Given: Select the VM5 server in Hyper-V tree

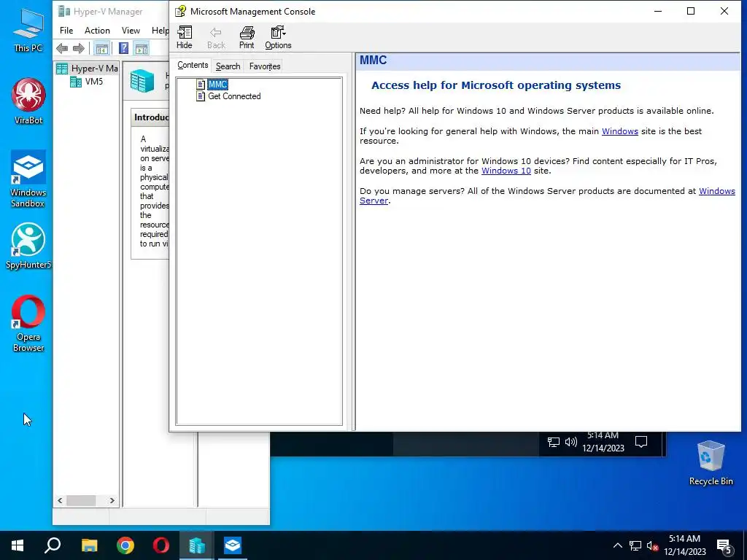Looking at the screenshot, I should tap(87, 82).
